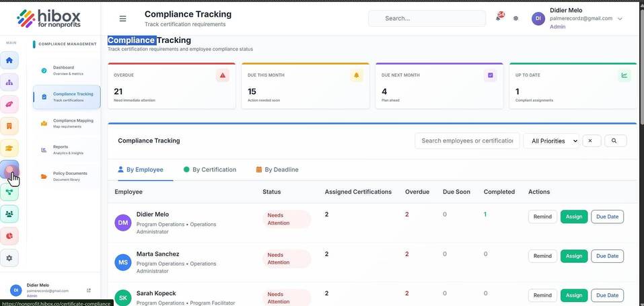
Task: Open the All Priorities dropdown
Action: point(551,141)
